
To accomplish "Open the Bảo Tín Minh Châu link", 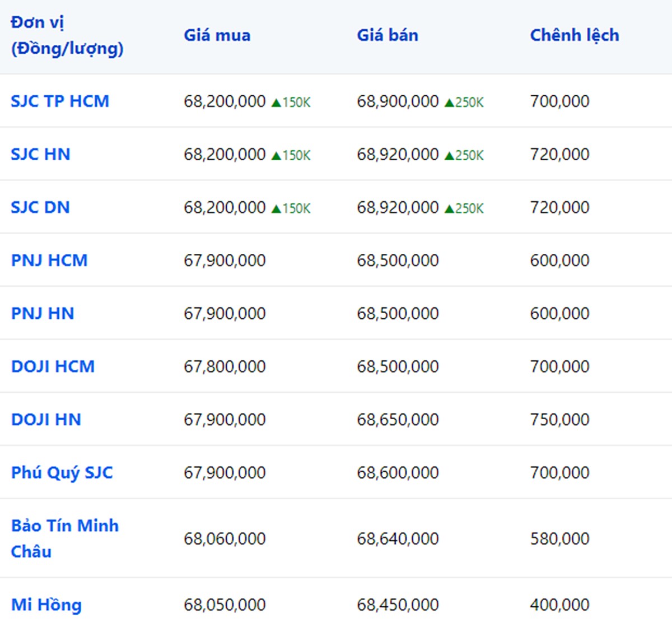I will coord(65,538).
